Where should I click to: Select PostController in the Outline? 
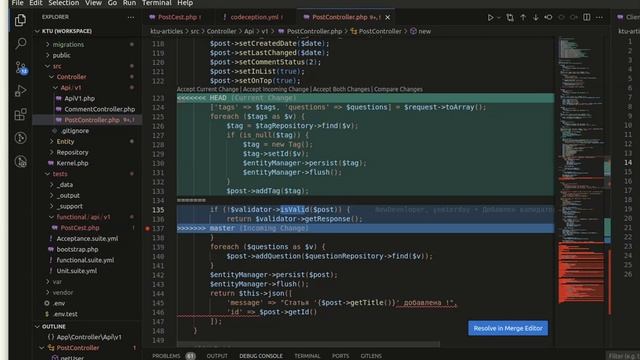78,348
